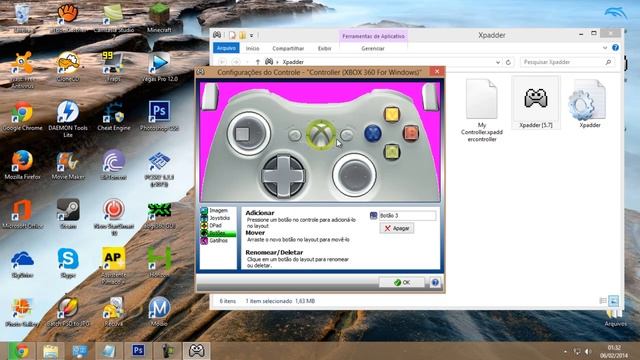Select the right analog stick on the controller
The width and height of the screenshot is (640, 360).
tap(354, 175)
